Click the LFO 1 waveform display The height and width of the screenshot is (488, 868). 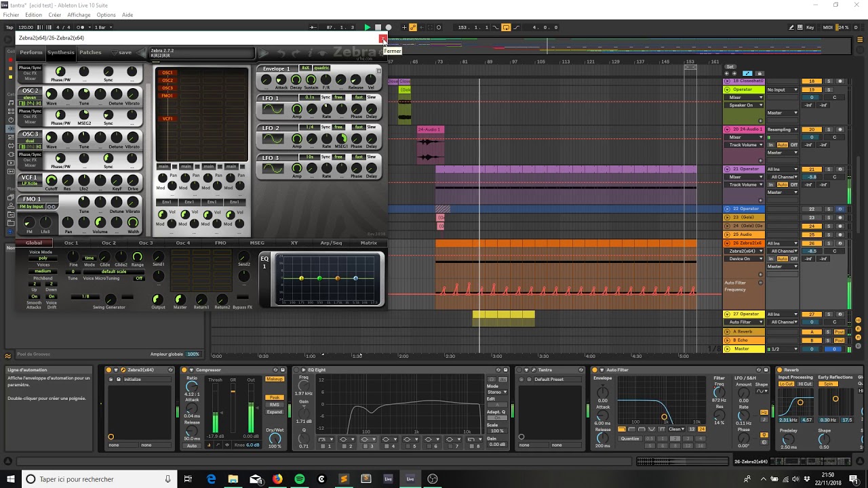pos(272,109)
